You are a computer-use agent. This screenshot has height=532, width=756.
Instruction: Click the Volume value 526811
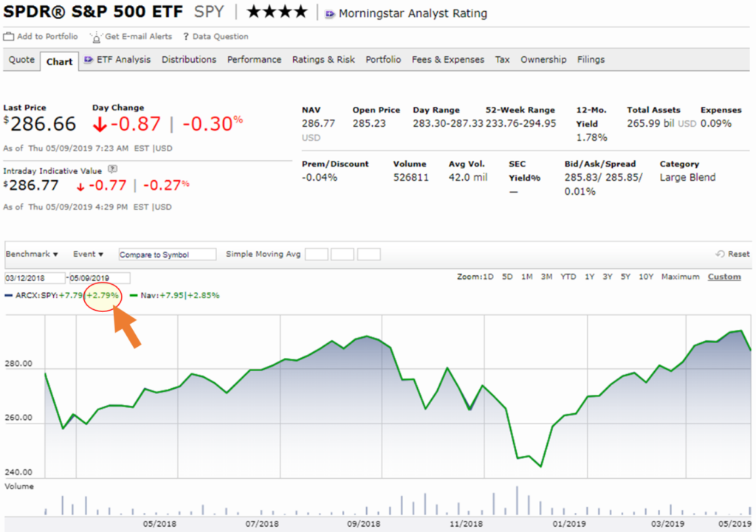pos(410,177)
